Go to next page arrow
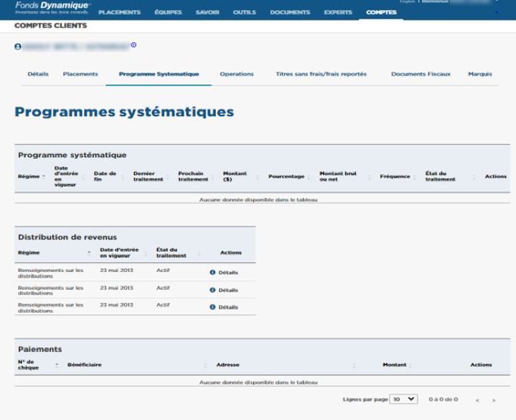The height and width of the screenshot is (420, 516). (x=494, y=400)
